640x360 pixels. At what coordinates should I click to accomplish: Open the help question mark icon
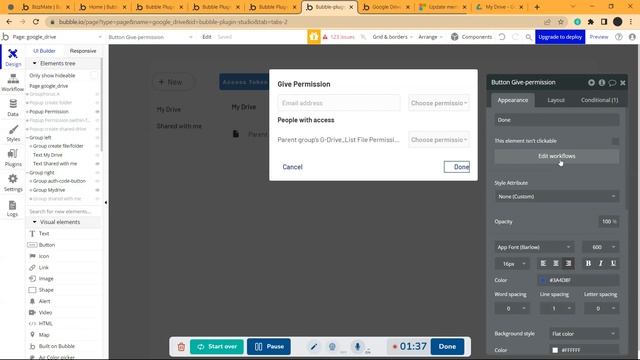pyautogui.click(x=619, y=37)
